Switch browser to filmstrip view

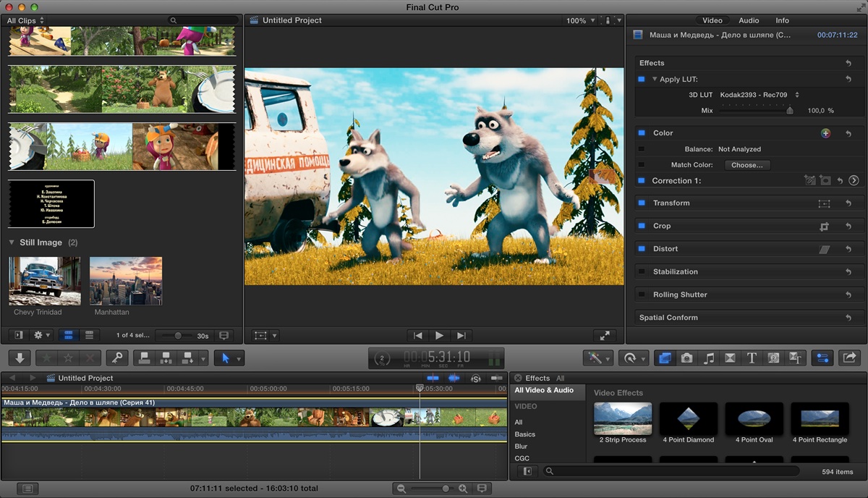point(69,336)
